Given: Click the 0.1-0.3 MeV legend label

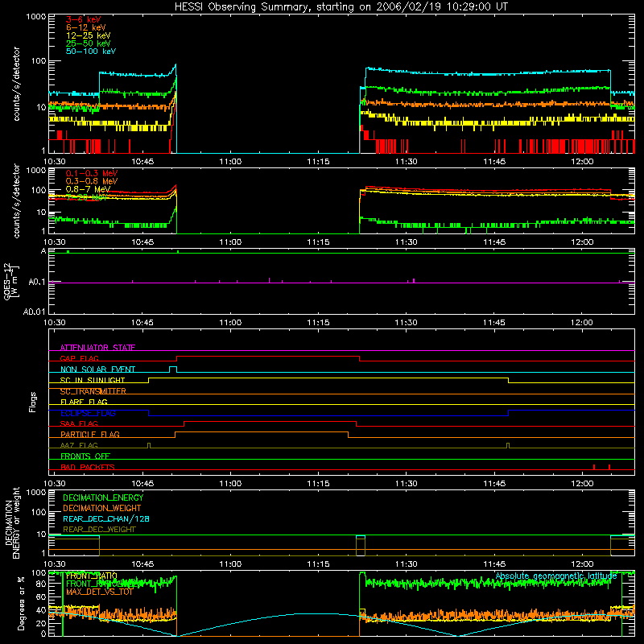Looking at the screenshot, I should point(92,173).
